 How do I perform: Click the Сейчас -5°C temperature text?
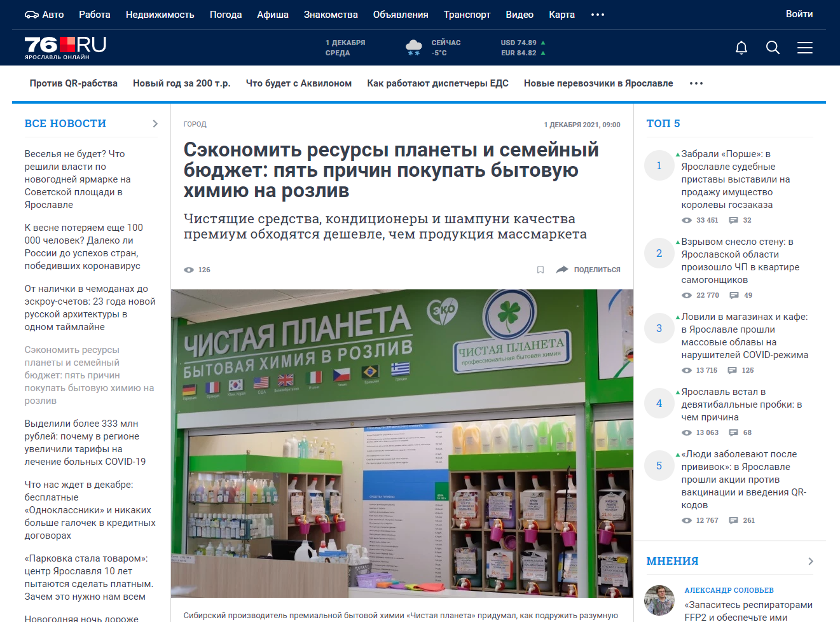click(x=446, y=48)
